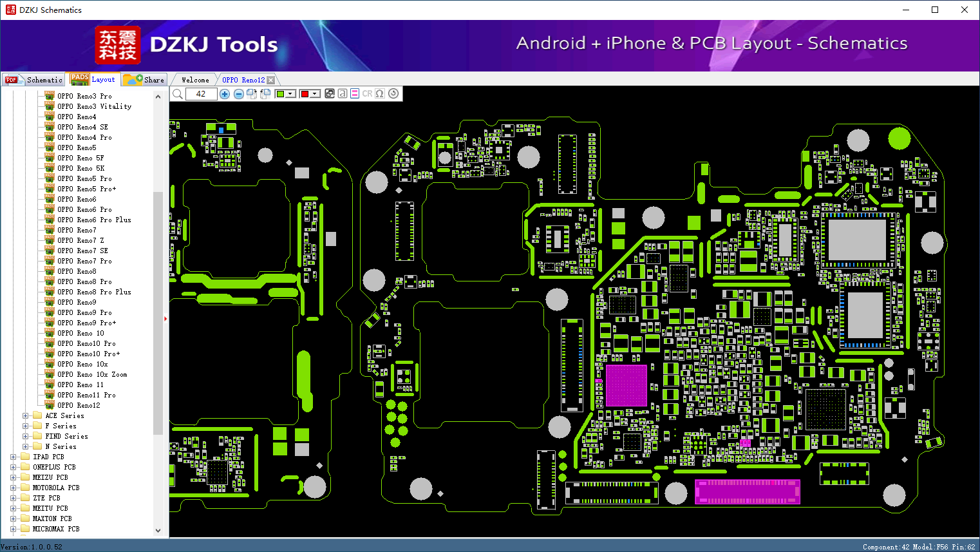Click the folder icon for ZTE PCB

coord(25,498)
